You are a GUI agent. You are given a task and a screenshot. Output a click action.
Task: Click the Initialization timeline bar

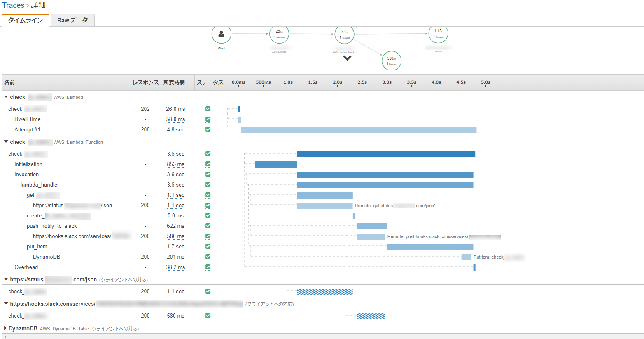click(x=276, y=164)
